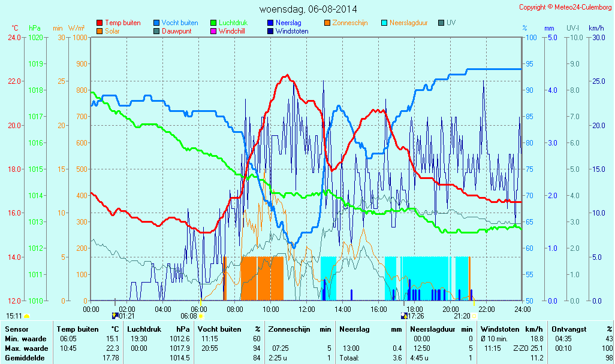Click the magenta Windchill legend square
The image size is (615, 364).
[213, 31]
